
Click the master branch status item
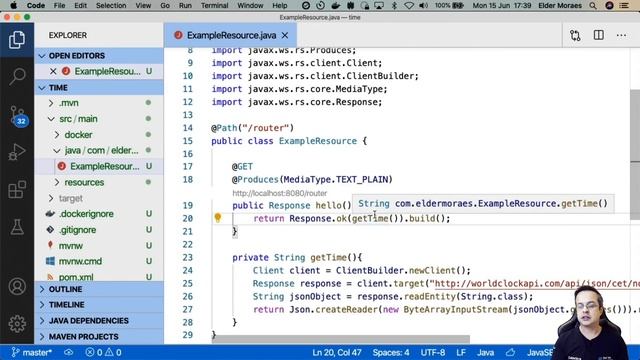(32, 352)
